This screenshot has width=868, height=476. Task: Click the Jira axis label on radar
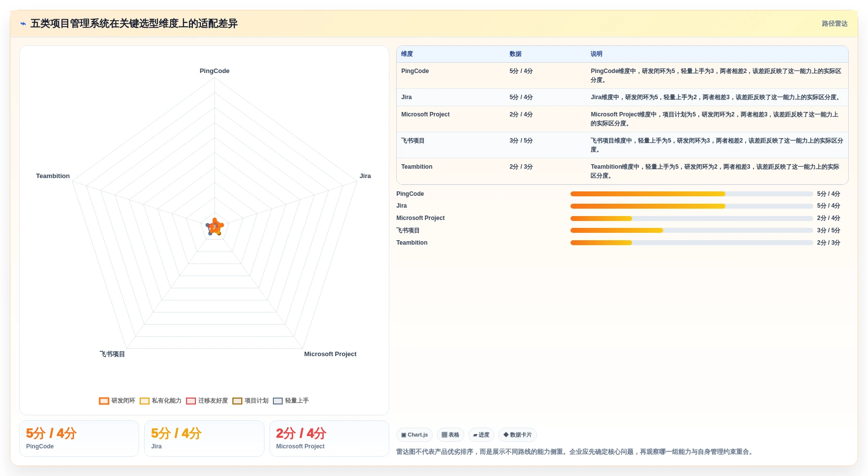click(365, 176)
